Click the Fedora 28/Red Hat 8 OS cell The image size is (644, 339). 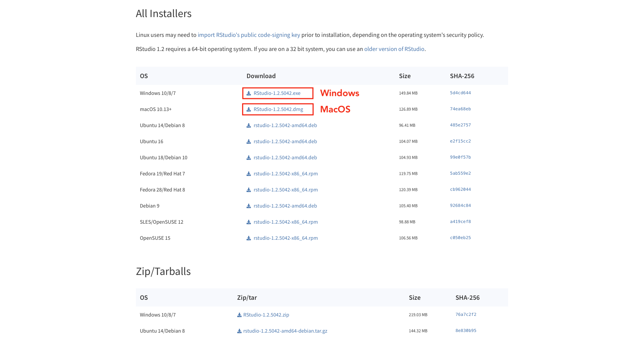click(x=162, y=190)
